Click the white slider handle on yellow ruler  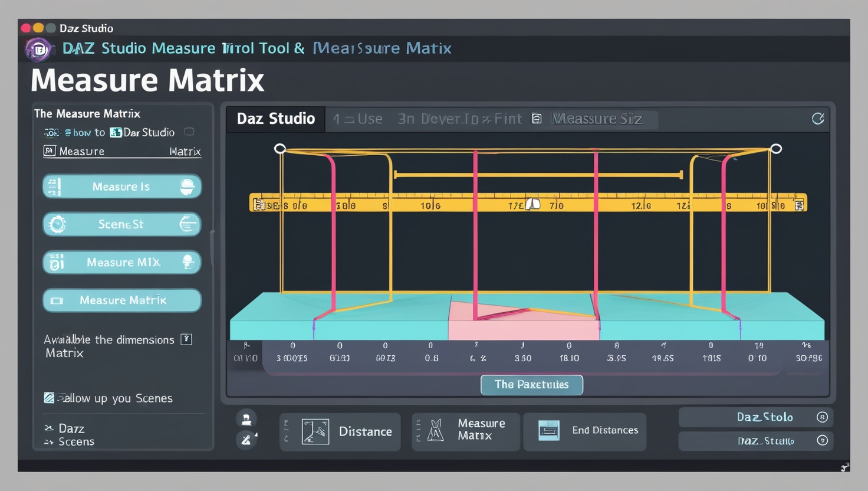click(532, 204)
